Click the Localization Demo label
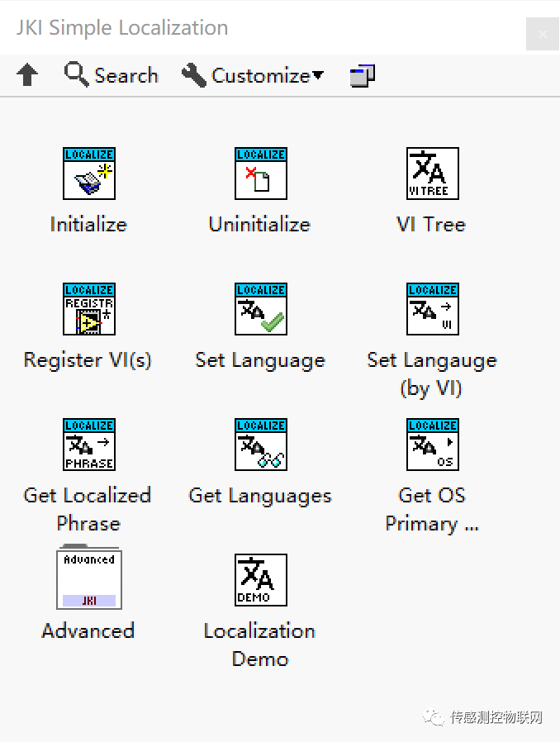This screenshot has width=560, height=742. coord(260,645)
